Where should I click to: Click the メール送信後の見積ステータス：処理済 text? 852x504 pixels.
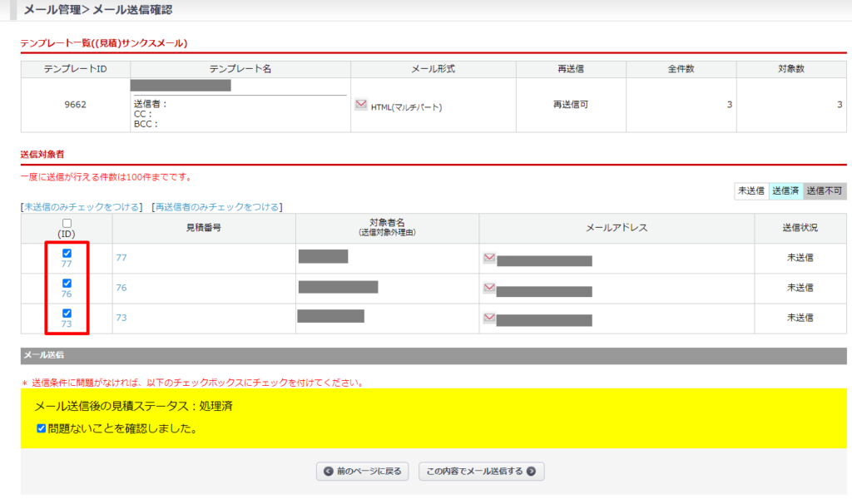134,406
